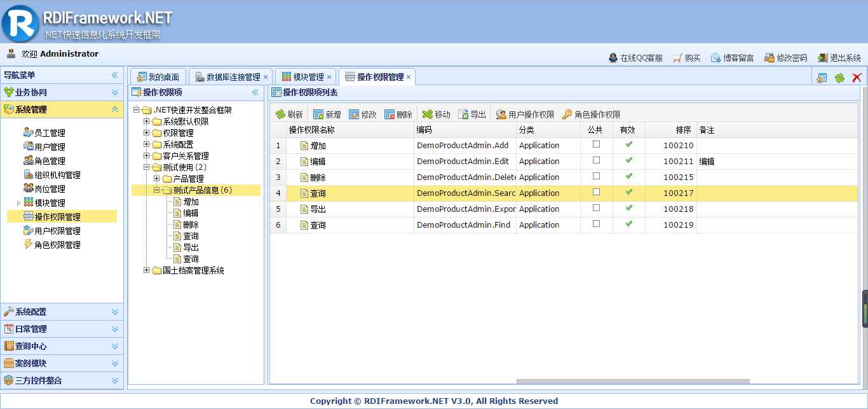Click the 移动 move toolbar button
This screenshot has width=868, height=409.
click(437, 114)
